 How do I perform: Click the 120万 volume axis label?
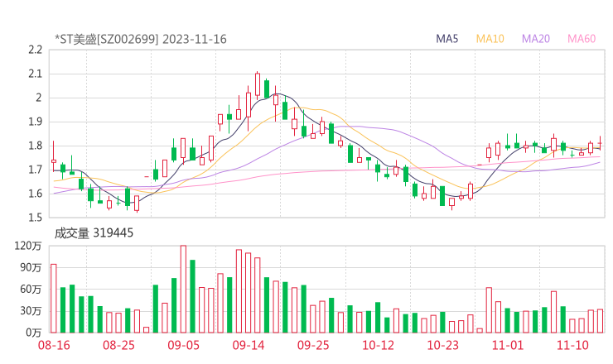click(x=27, y=246)
